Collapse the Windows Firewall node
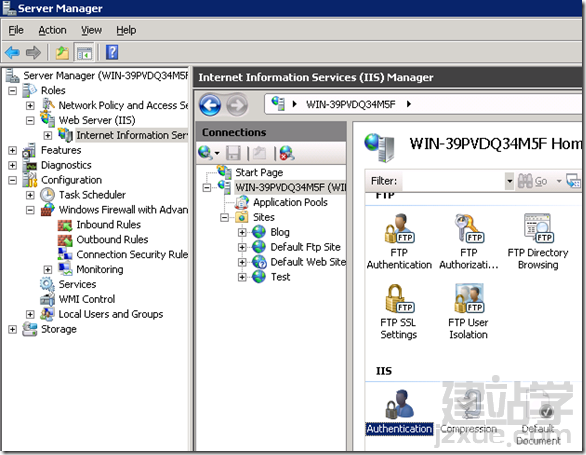 pyautogui.click(x=30, y=210)
